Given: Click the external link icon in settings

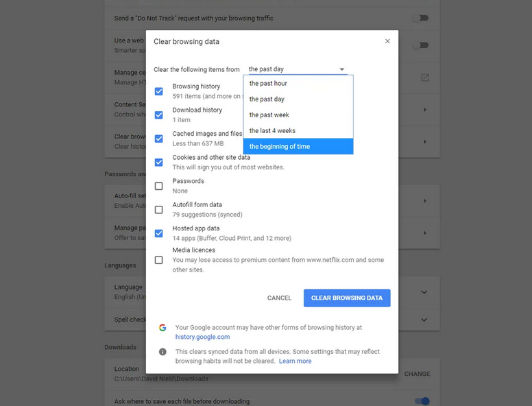Looking at the screenshot, I should [425, 77].
